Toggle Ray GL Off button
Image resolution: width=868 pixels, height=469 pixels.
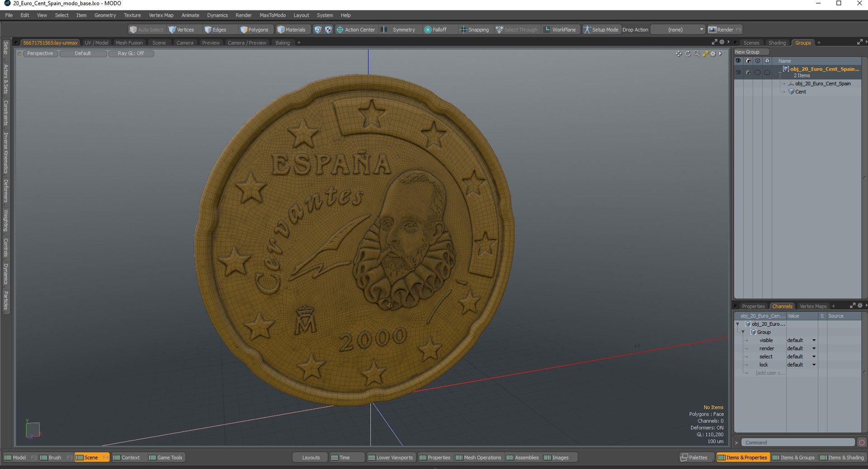tap(131, 53)
